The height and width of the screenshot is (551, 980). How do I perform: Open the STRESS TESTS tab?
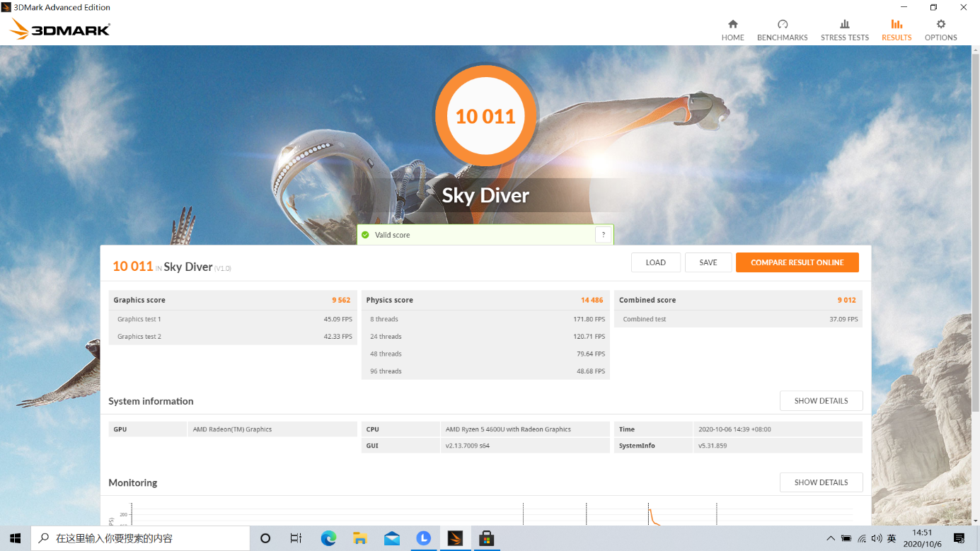tap(844, 30)
